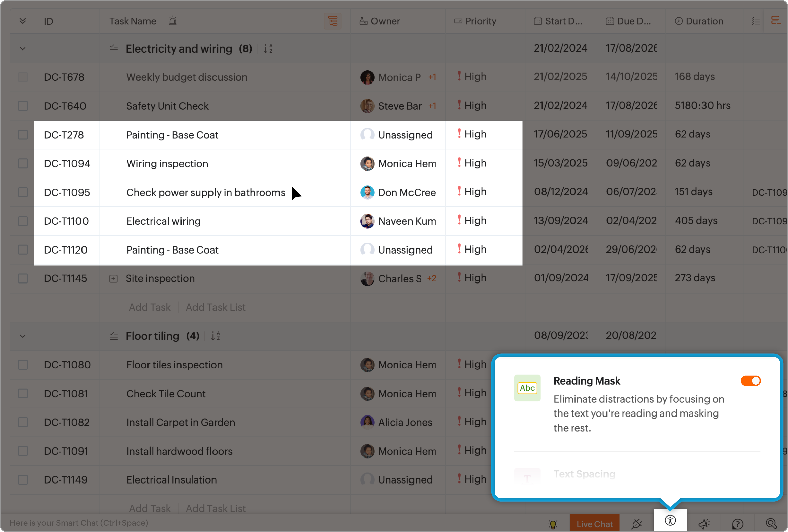Collapse the Electricity and wiring group
The image size is (788, 532).
pos(23,49)
